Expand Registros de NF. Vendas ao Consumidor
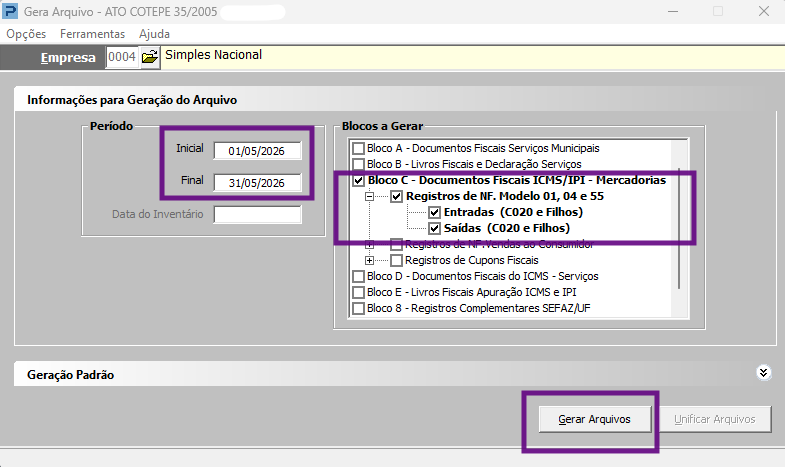Image resolution: width=785 pixels, height=467 pixels. (x=369, y=245)
